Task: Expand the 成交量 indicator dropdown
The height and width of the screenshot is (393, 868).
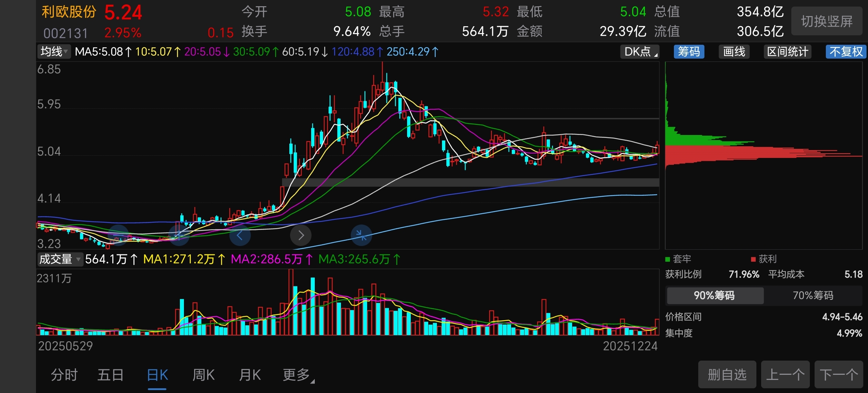Action: (x=60, y=259)
